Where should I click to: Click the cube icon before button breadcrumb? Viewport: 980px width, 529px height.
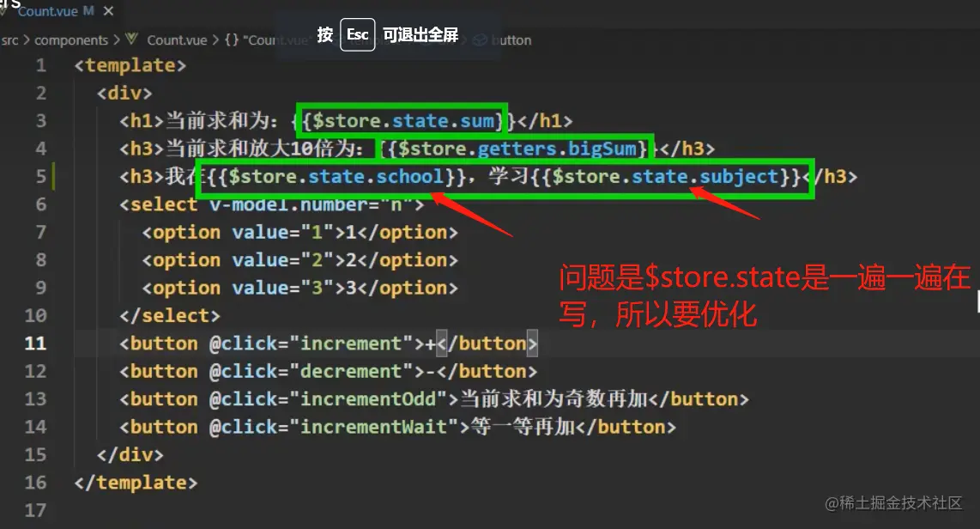480,40
